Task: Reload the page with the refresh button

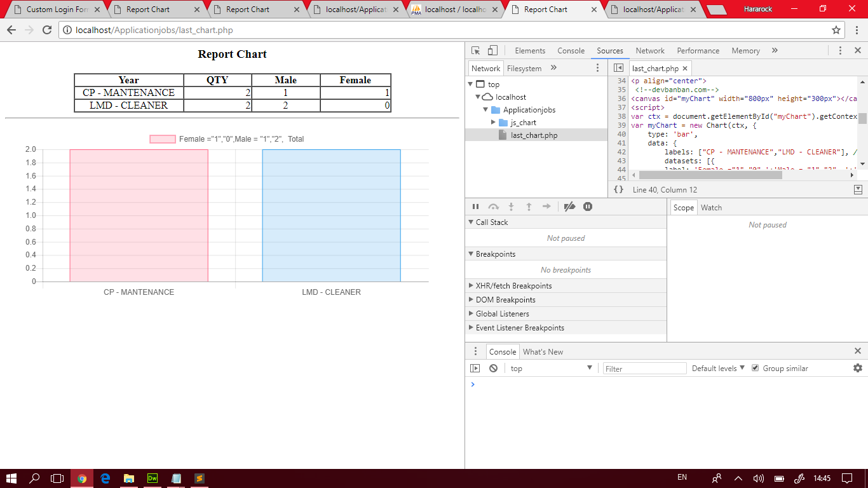Action: (47, 30)
